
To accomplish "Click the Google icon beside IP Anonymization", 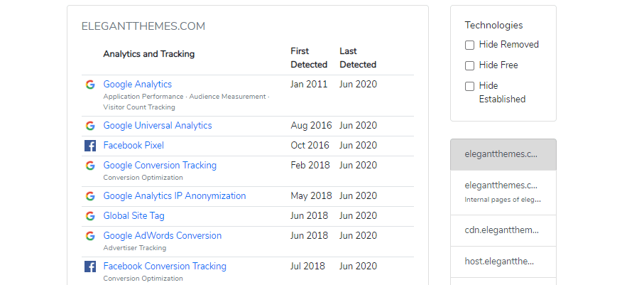I will coord(90,196).
